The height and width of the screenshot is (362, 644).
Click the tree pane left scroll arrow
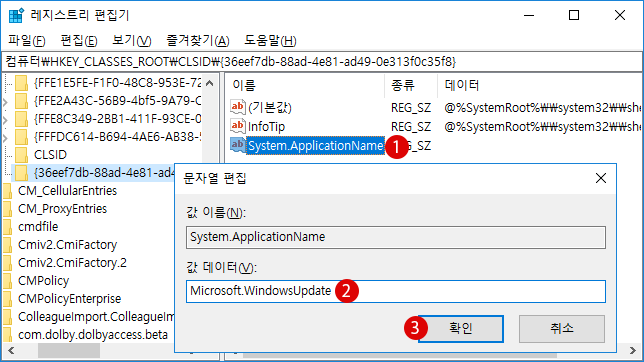click(11, 350)
